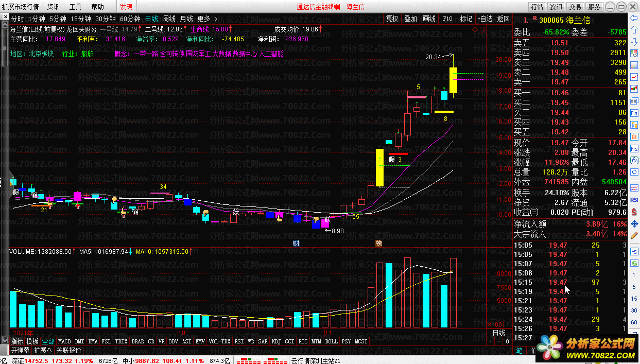Expand the 扩展∧ panel
The width and height of the screenshot is (640, 364).
42,350
